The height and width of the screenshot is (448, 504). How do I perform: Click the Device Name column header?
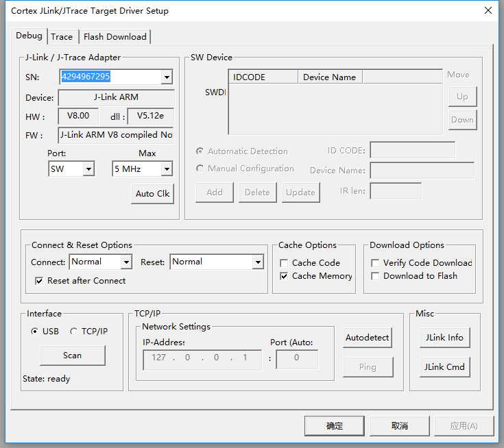pyautogui.click(x=331, y=77)
